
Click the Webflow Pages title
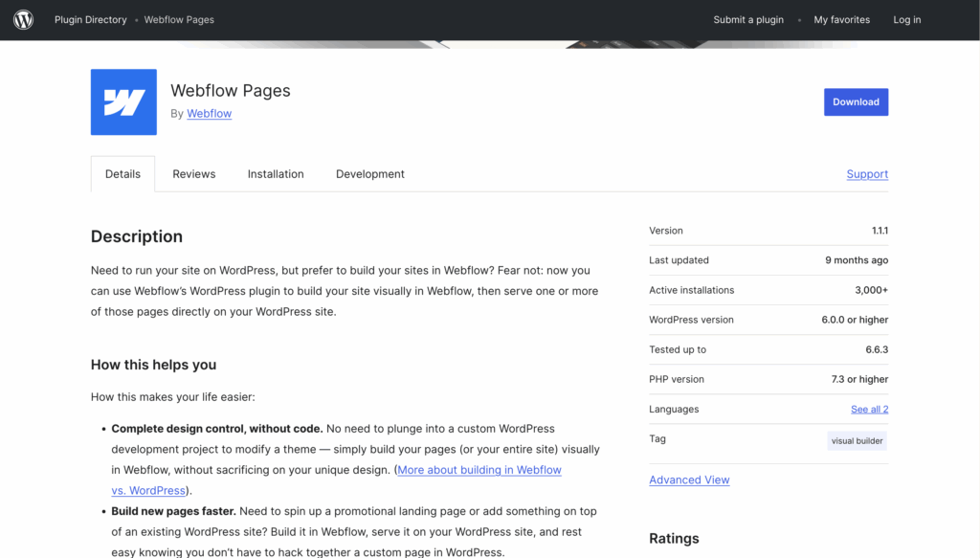coord(231,91)
